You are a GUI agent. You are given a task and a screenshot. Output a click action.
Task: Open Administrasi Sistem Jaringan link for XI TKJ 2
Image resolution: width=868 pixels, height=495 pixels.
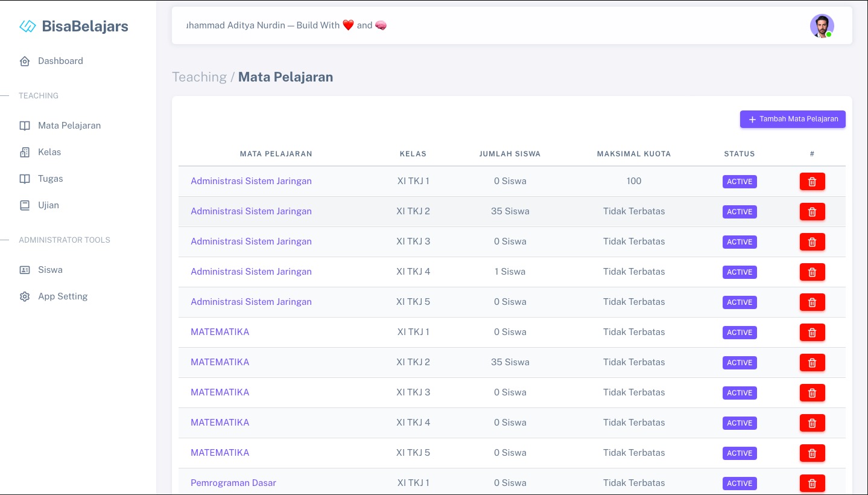coord(251,211)
